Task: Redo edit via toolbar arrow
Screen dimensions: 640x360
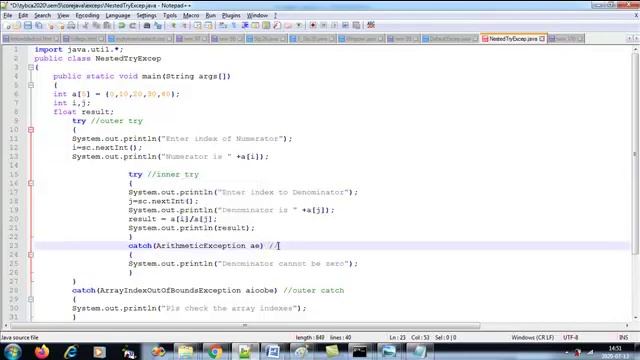Action: pyautogui.click(x=133, y=25)
